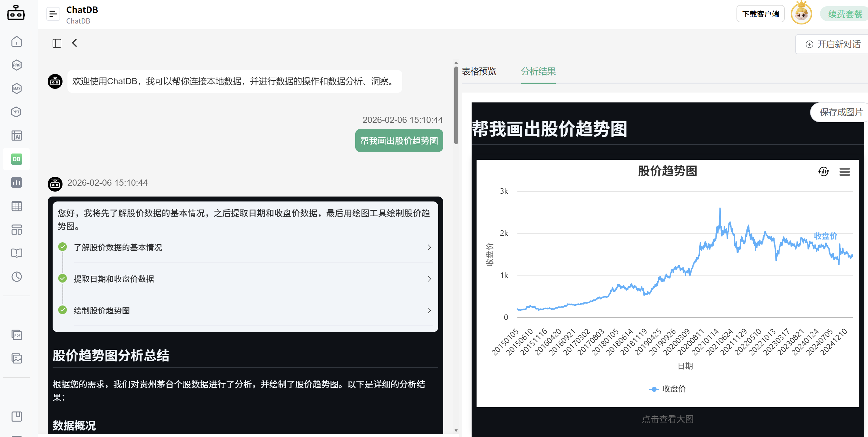
Task: Open the history clock icon in sidebar
Action: (x=16, y=277)
